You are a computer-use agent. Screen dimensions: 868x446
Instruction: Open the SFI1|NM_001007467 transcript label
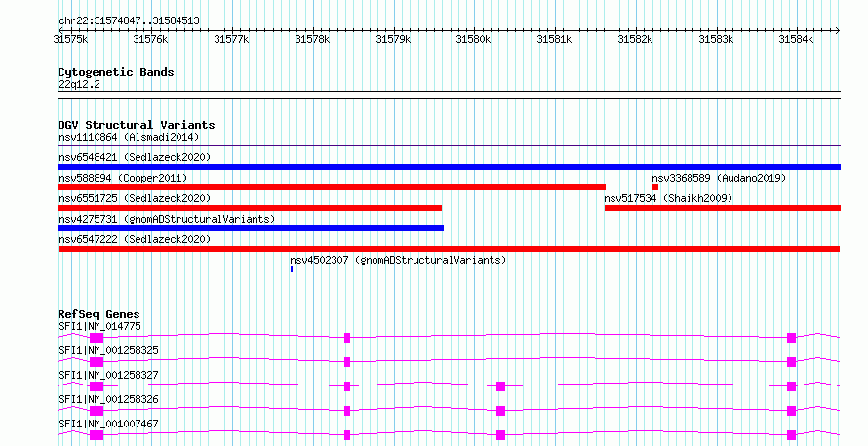(108, 424)
